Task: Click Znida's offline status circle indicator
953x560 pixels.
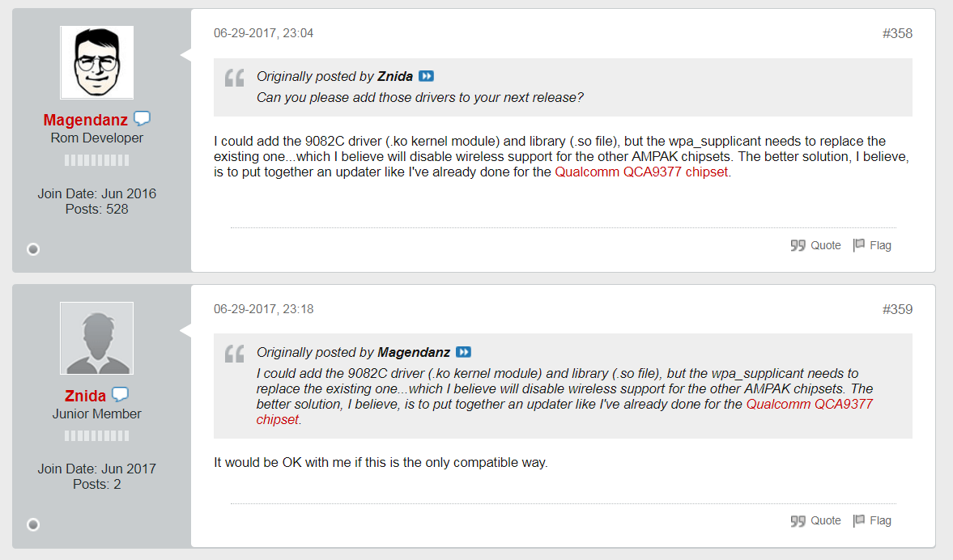Action: tap(33, 524)
